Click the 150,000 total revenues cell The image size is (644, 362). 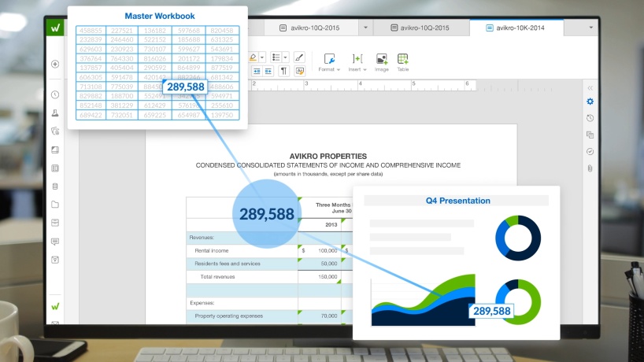click(x=320, y=277)
